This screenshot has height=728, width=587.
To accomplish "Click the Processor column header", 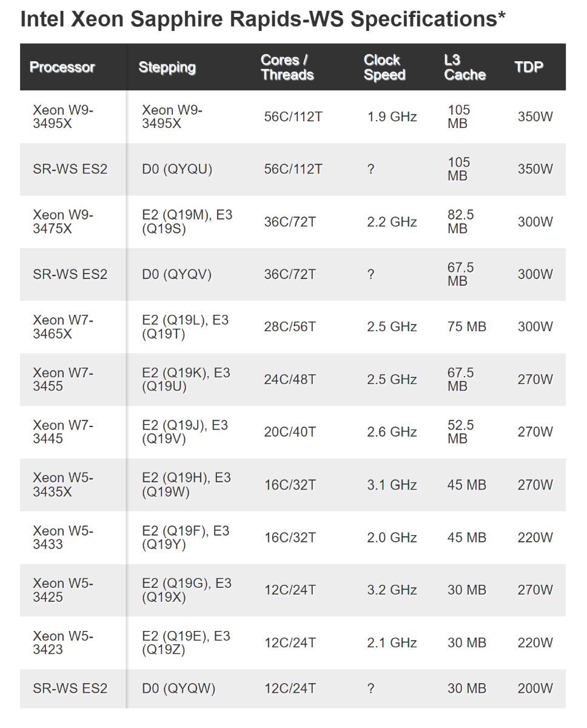I will pos(62,67).
